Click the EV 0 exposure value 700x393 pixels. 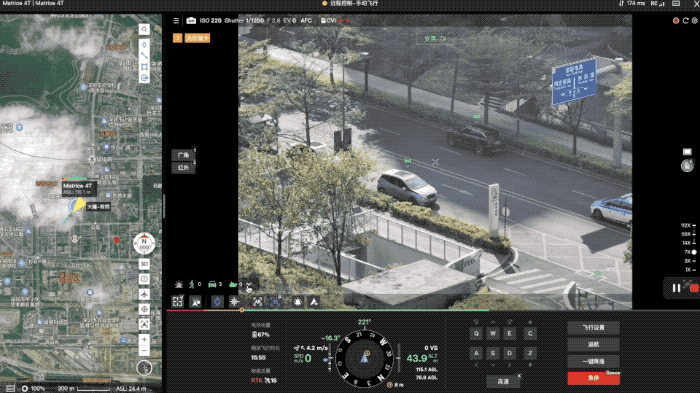[x=290, y=21]
